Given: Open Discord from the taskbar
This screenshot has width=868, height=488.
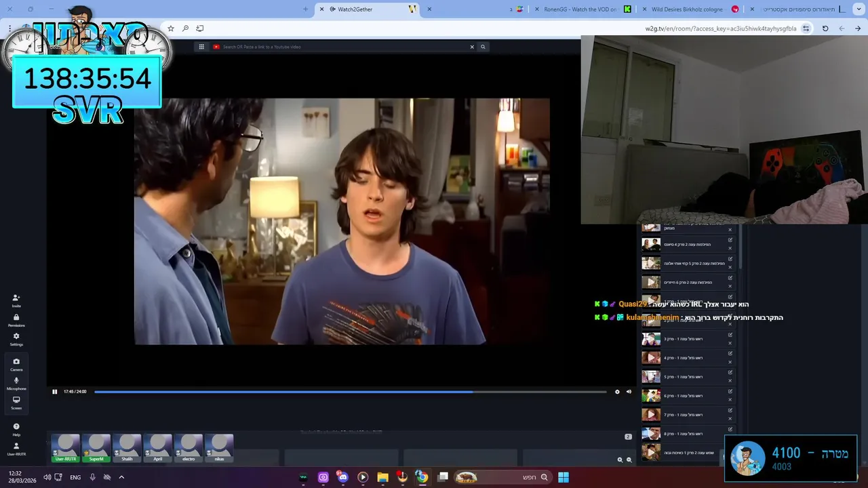Looking at the screenshot, I should click(342, 477).
